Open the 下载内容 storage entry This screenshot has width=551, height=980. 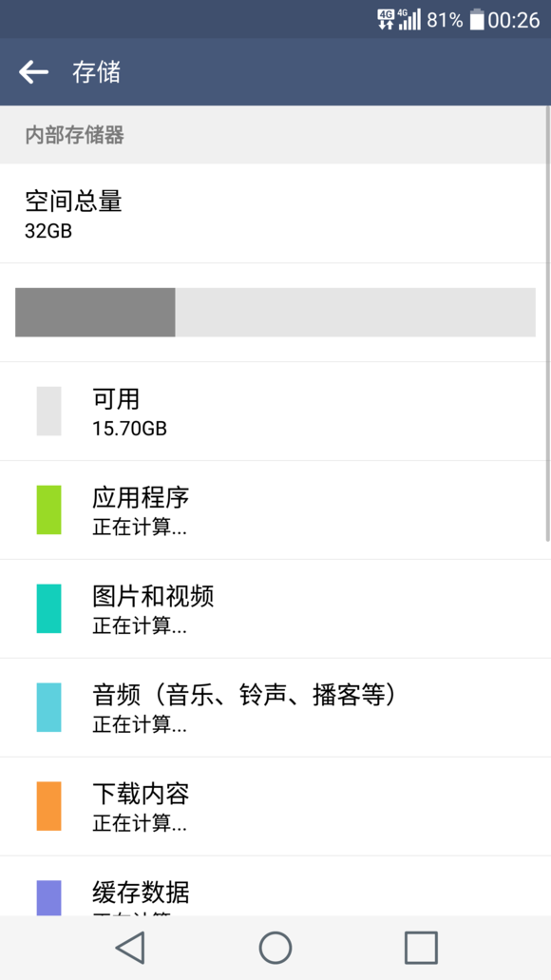click(275, 806)
